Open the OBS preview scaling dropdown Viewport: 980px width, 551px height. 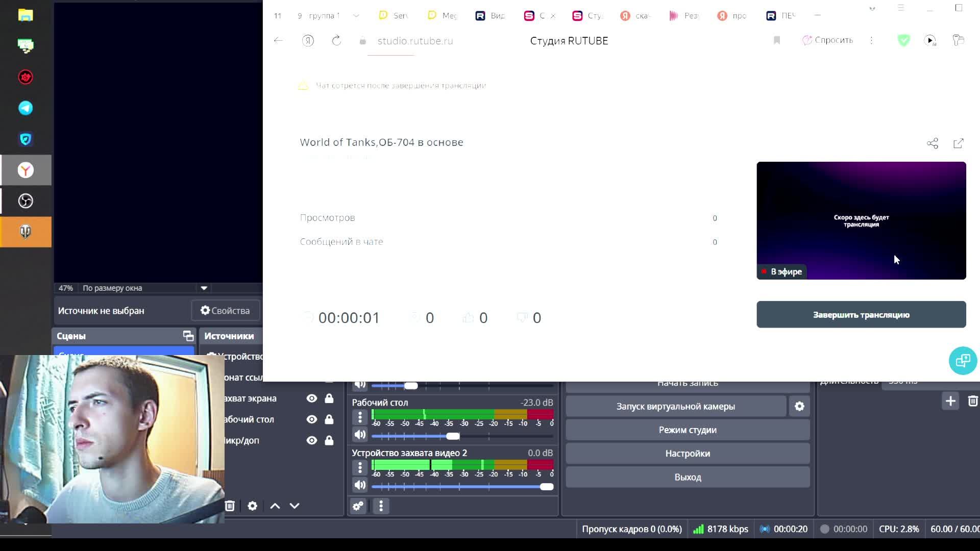[204, 288]
